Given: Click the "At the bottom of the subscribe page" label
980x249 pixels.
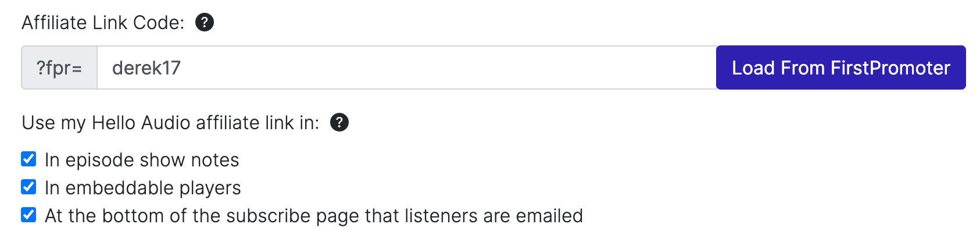Looking at the screenshot, I should pos(314,216).
